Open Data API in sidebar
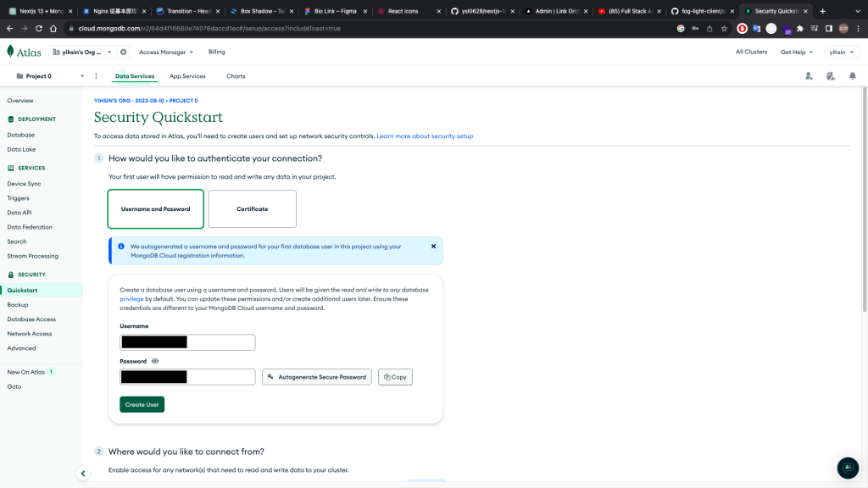The height and width of the screenshot is (488, 868). tap(19, 213)
